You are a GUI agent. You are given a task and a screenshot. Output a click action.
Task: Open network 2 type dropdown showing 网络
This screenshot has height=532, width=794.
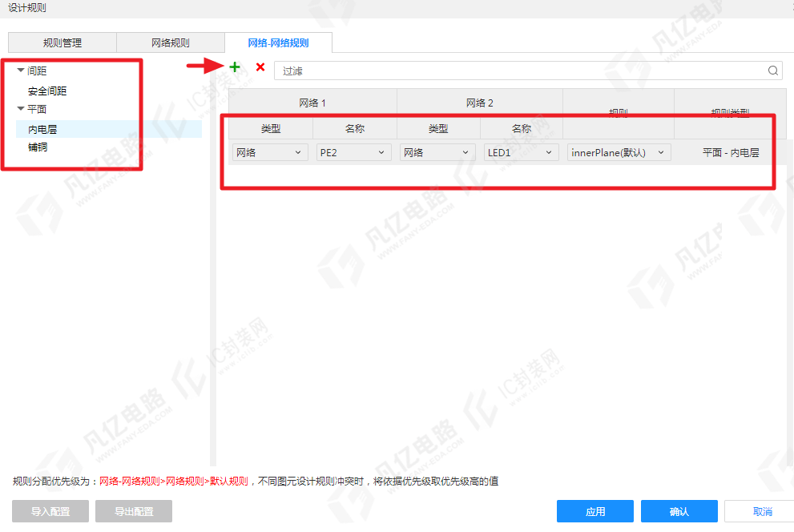click(437, 152)
